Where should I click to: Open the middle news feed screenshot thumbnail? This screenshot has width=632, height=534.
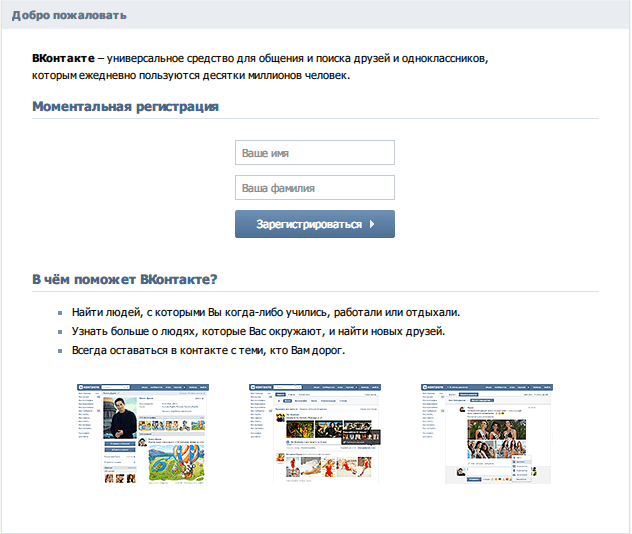tap(315, 434)
